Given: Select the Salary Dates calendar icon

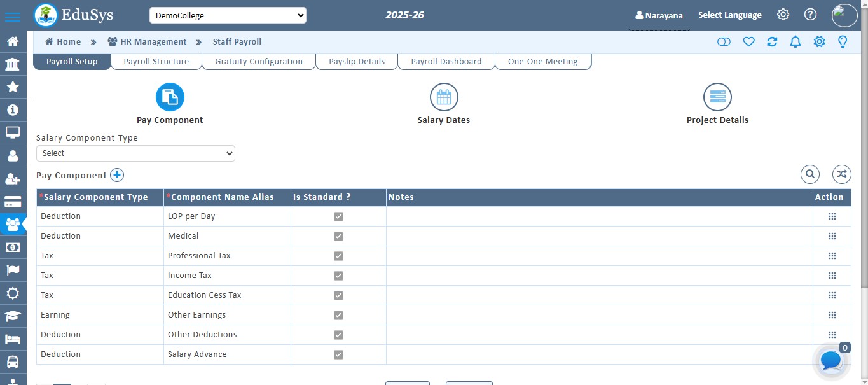Looking at the screenshot, I should coord(443,96).
